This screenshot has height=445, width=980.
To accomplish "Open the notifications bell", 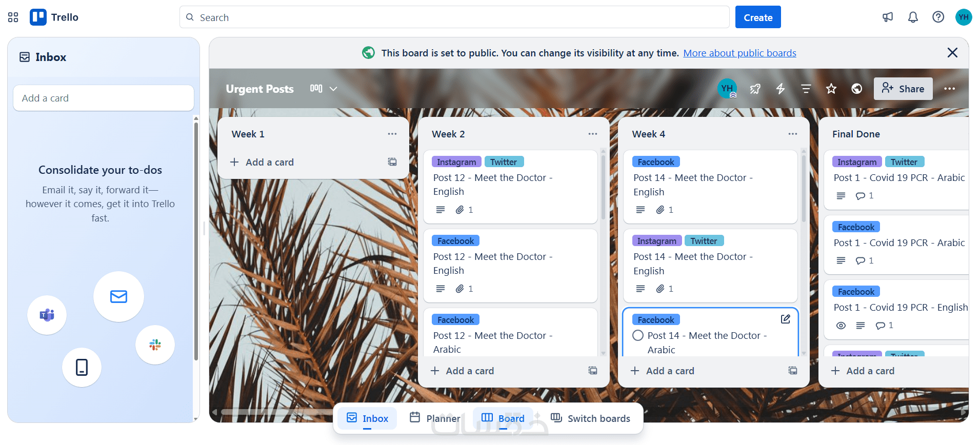I will [x=913, y=17].
